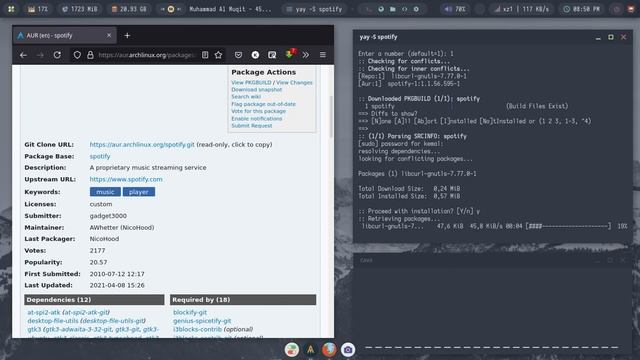This screenshot has width=640, height=360.
Task: Click the disk usage 20.33 GB indicator
Action: pos(129,9)
